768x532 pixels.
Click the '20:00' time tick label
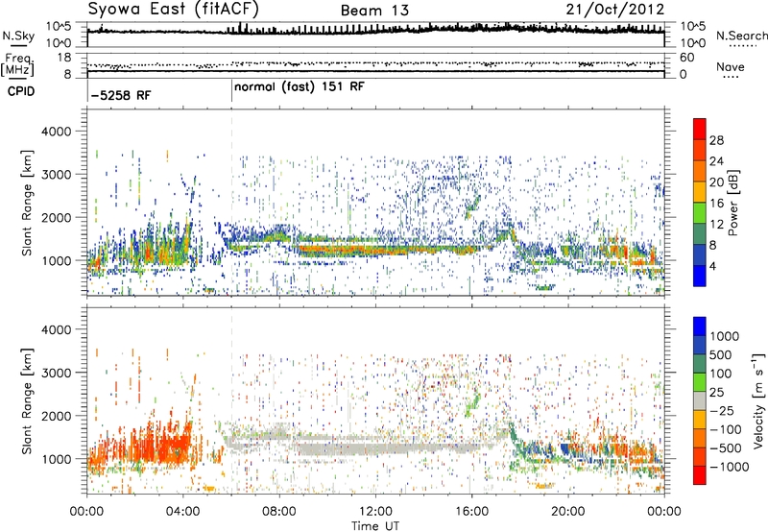pos(568,512)
